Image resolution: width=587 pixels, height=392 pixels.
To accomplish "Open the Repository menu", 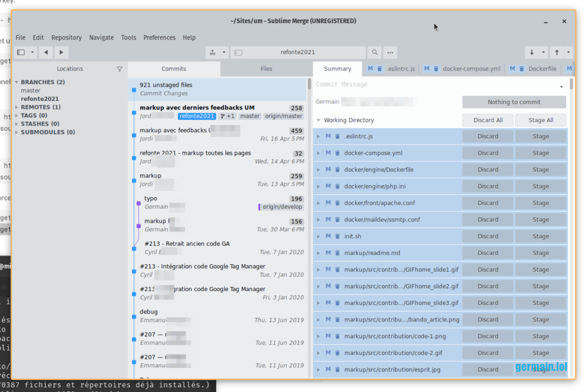I will pos(66,37).
